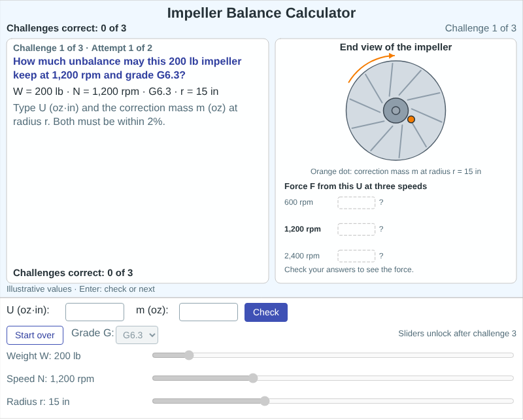Click the '2,400 rpm' label
This screenshot has width=523, height=420.
pos(302,256)
